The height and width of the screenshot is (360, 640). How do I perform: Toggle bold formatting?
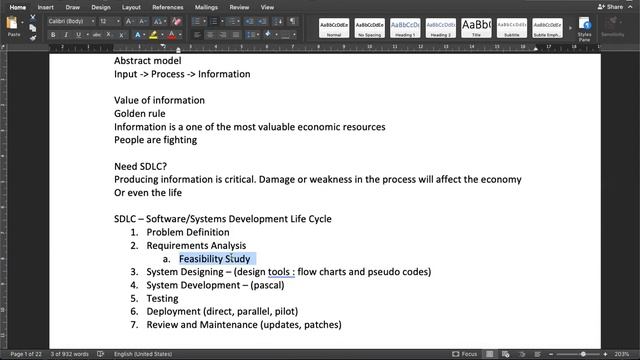(x=53, y=35)
